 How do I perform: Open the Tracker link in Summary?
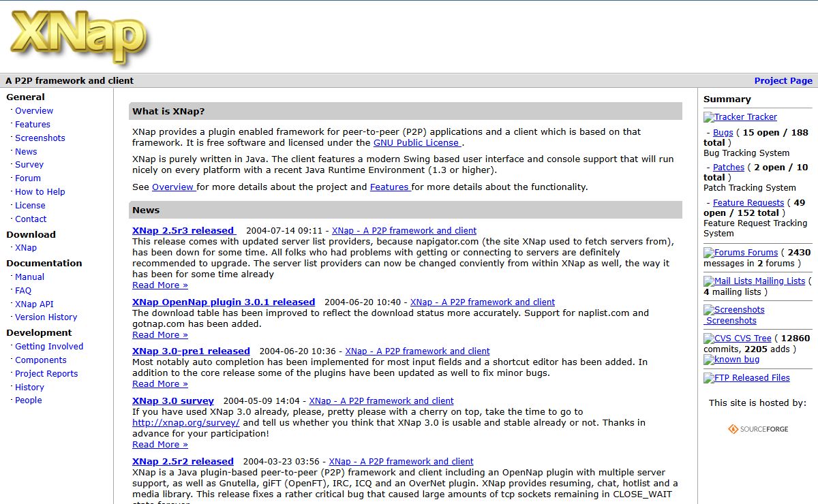click(761, 117)
